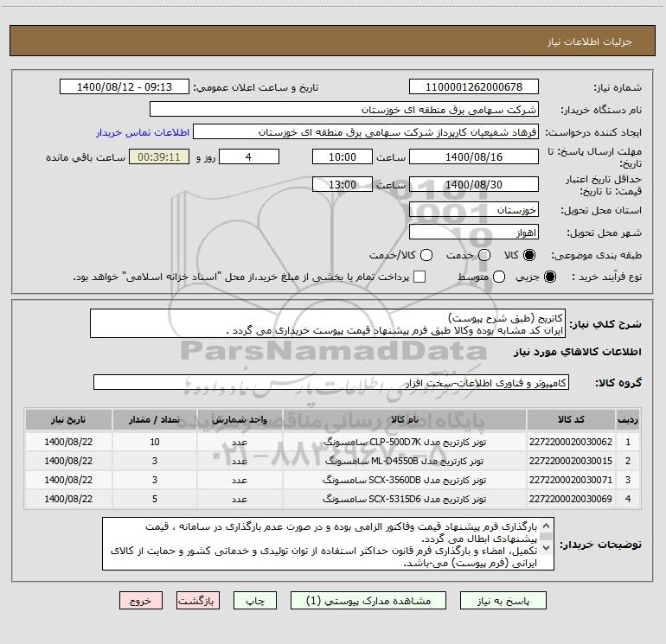Click the ردیف column header
This screenshot has width=666, height=644.
coord(628,419)
